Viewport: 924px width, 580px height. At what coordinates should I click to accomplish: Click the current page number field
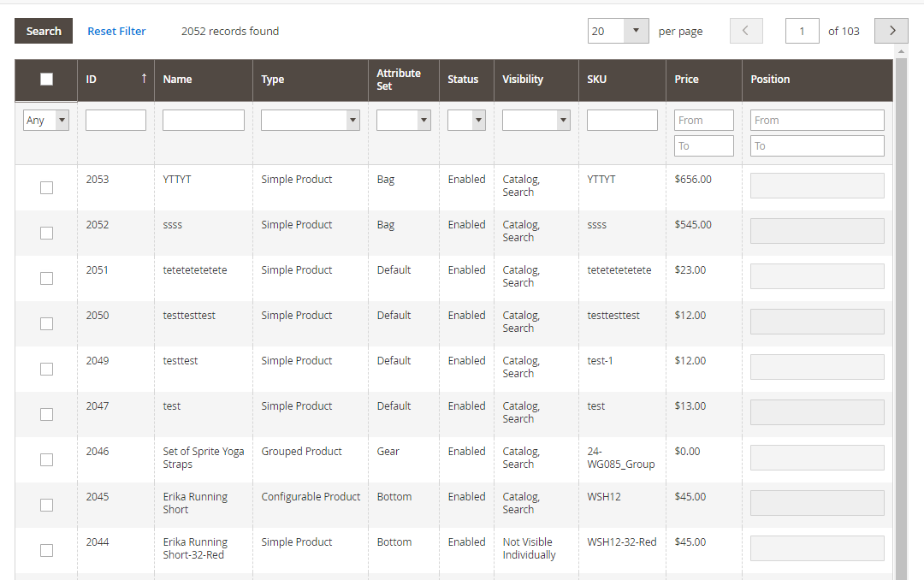pos(802,31)
